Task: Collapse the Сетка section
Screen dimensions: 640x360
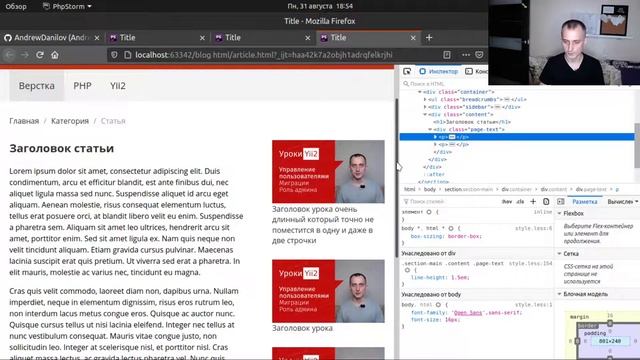Action: pyautogui.click(x=560, y=253)
